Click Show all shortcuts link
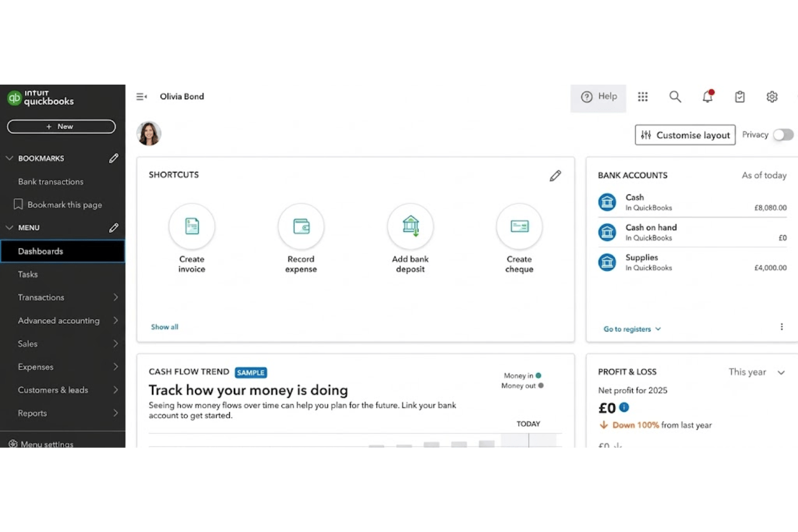The image size is (798, 532). point(164,327)
